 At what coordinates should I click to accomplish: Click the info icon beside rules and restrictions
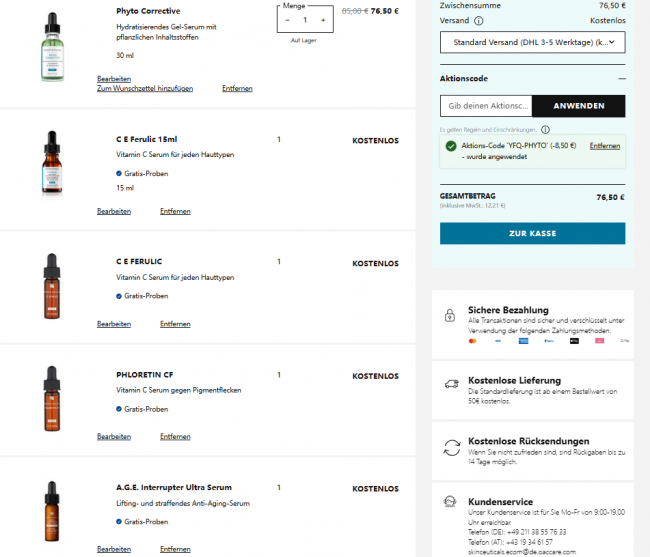[545, 129]
